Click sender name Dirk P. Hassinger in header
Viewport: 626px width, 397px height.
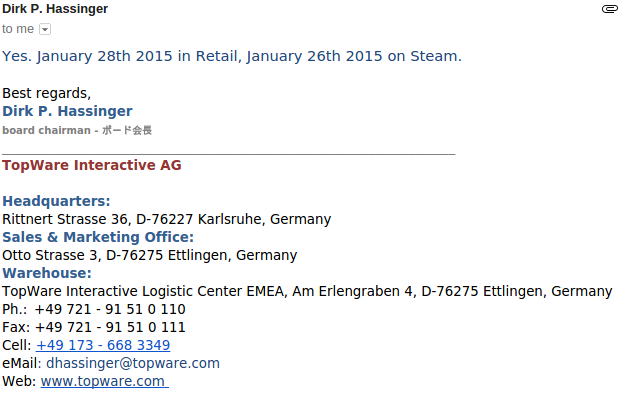55,9
